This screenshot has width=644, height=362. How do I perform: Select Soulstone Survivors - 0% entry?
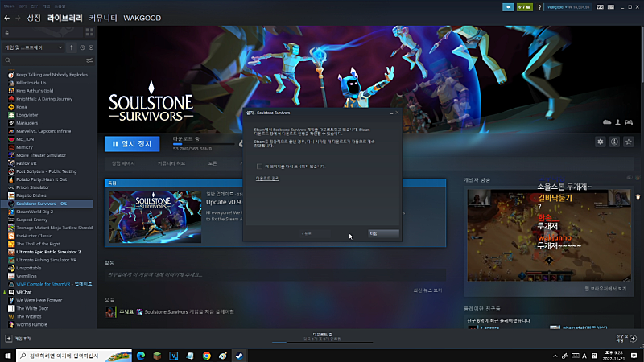[x=47, y=204]
